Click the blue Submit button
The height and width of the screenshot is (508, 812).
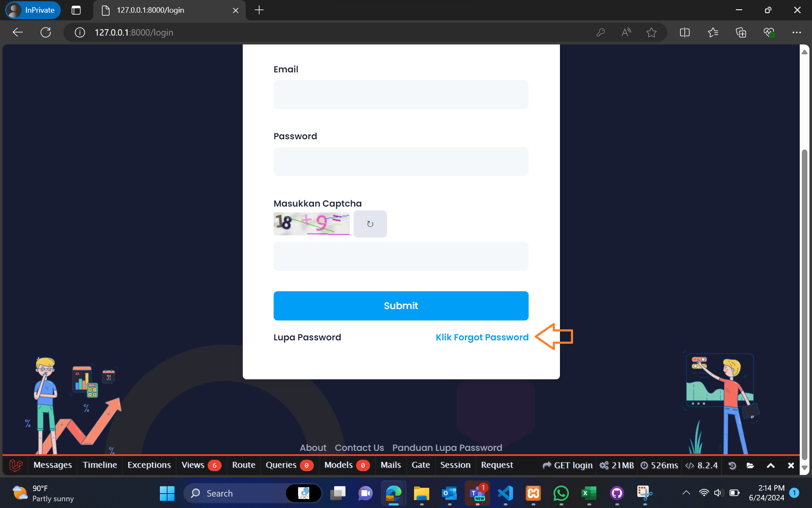click(x=401, y=306)
